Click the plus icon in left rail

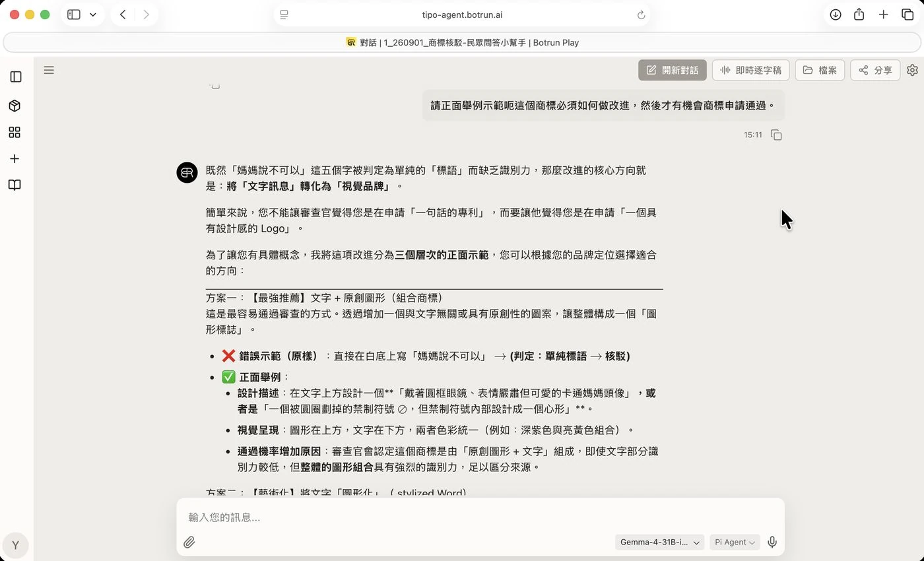tap(15, 158)
